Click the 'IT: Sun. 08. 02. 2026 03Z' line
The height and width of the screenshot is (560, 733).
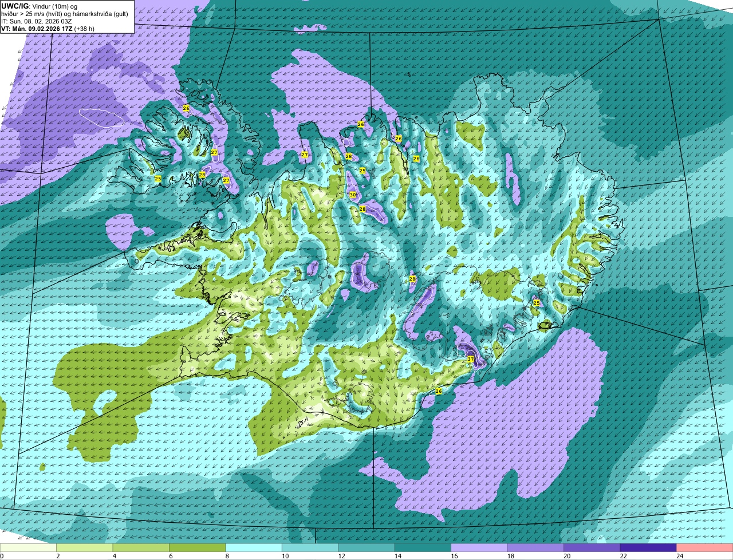click(37, 21)
